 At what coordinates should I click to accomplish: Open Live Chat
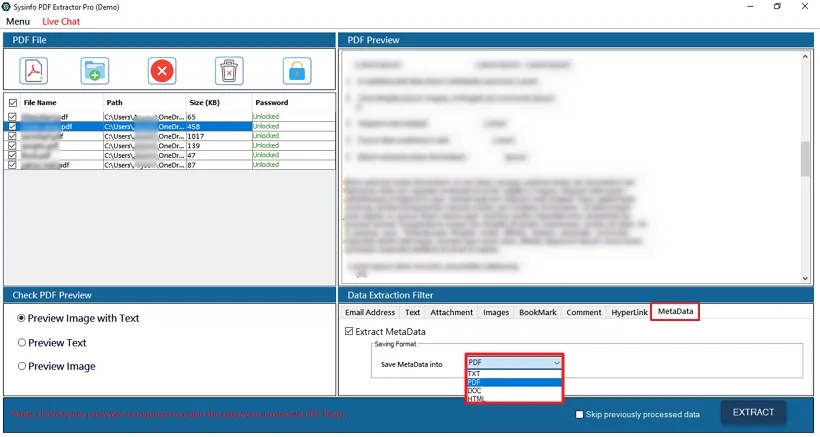[61, 21]
